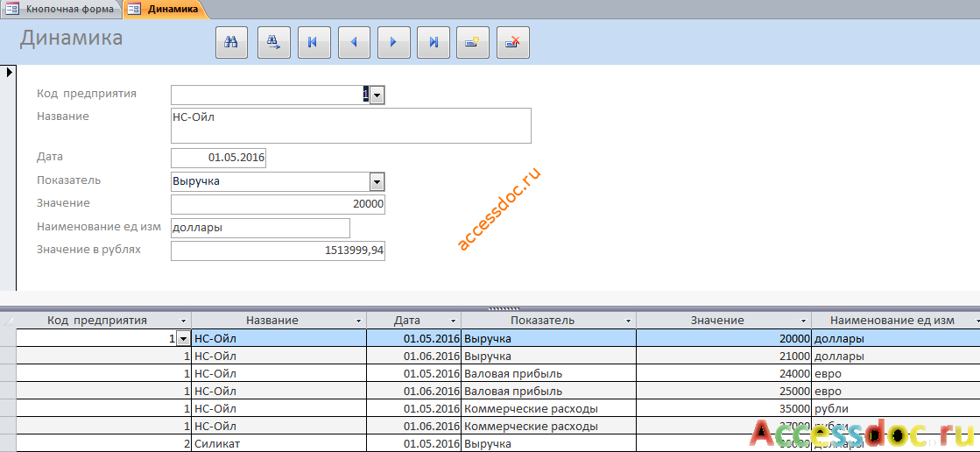
Task: Click the Значение field showing 20000
Action: [278, 204]
